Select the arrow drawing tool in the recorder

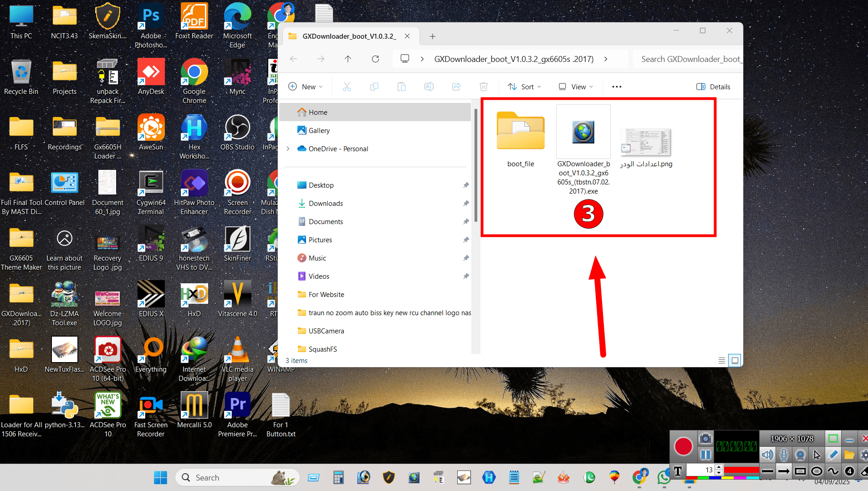tap(784, 471)
